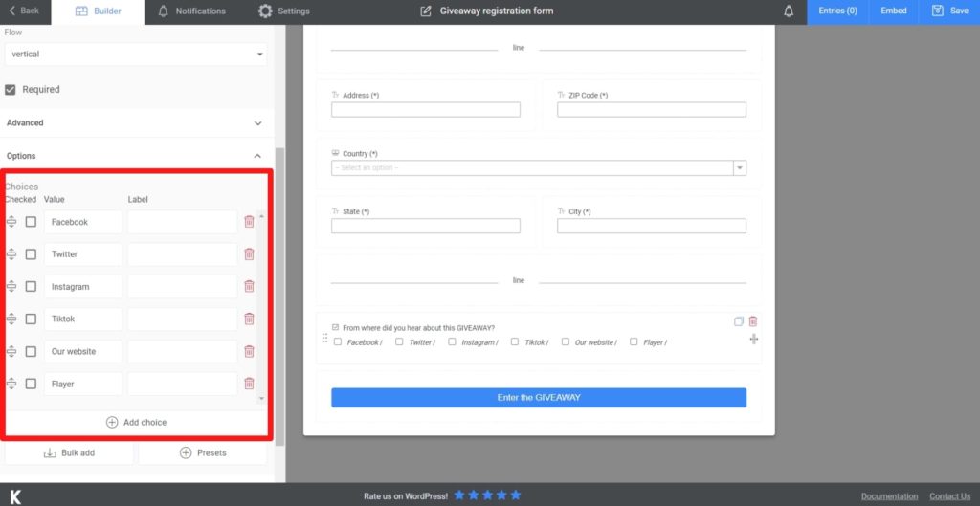
Task: Check the Tiktok choice as default checked
Action: coord(31,319)
